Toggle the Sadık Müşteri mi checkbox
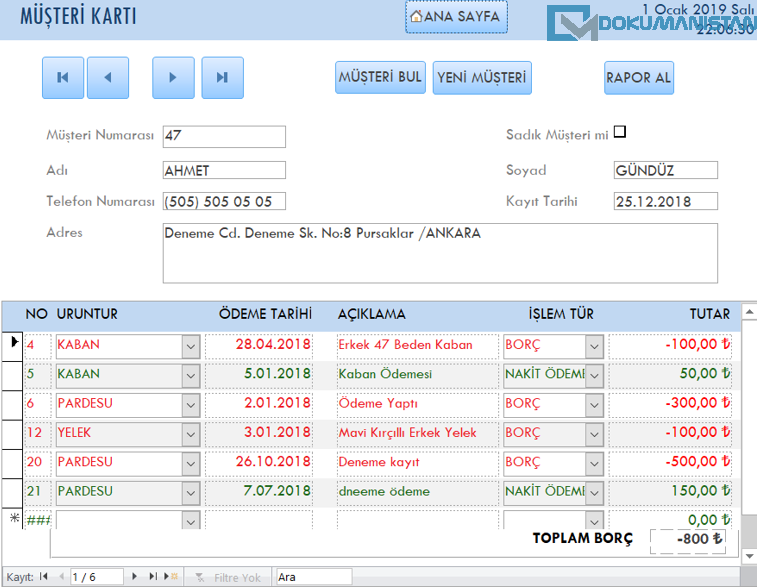Screen dimensions: 762x587 click(620, 132)
